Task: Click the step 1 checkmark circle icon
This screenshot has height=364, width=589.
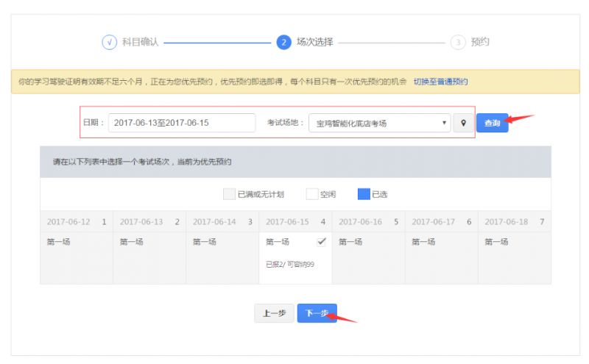Action: pos(109,43)
